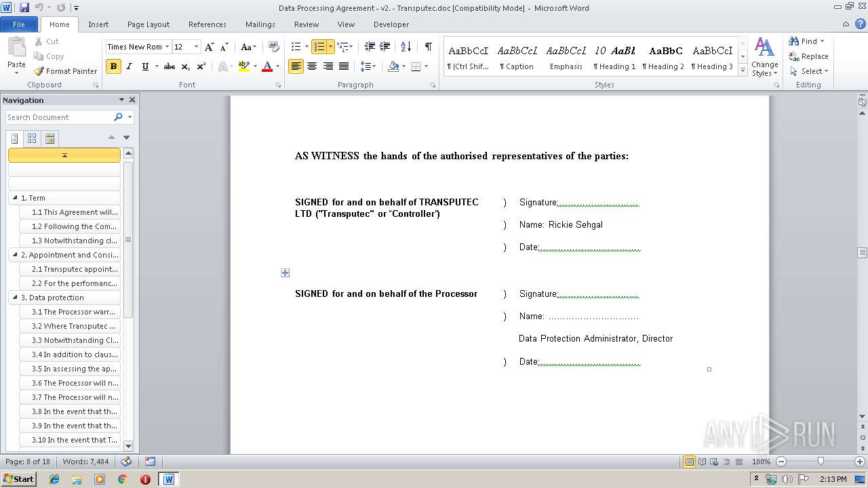Switch to the Insert tab
The width and height of the screenshot is (868, 488).
98,24
